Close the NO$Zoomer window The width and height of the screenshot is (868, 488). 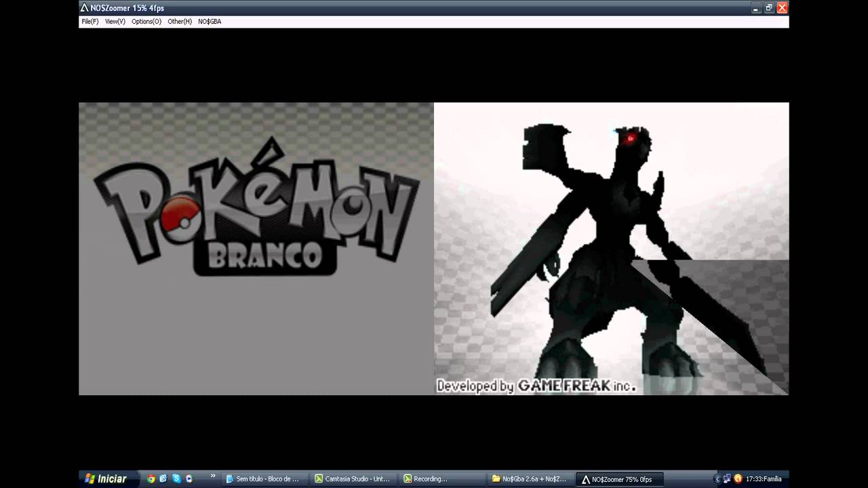tap(782, 8)
